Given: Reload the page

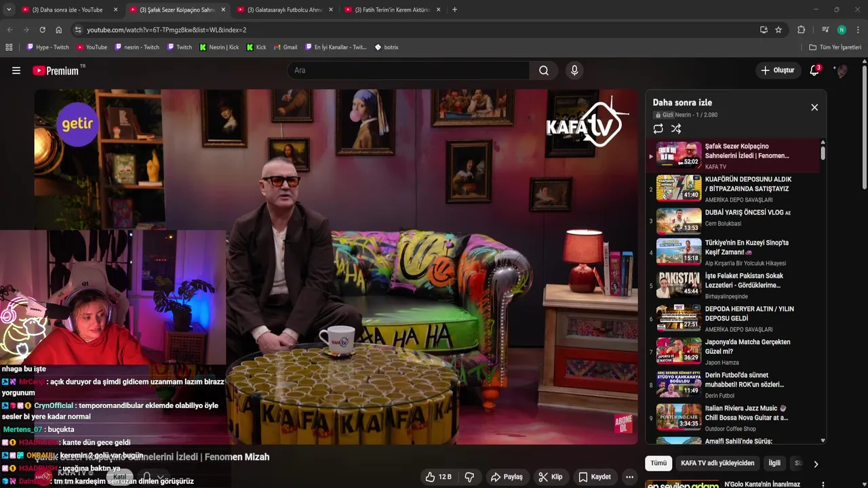Looking at the screenshot, I should click(x=42, y=30).
